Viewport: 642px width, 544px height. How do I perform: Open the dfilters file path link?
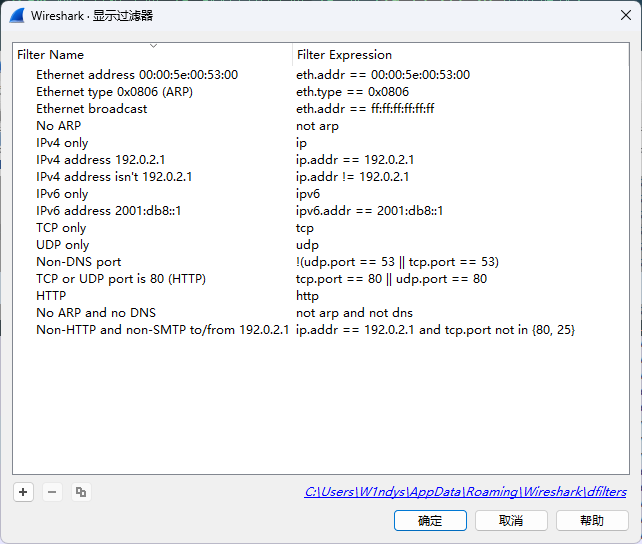[467, 492]
